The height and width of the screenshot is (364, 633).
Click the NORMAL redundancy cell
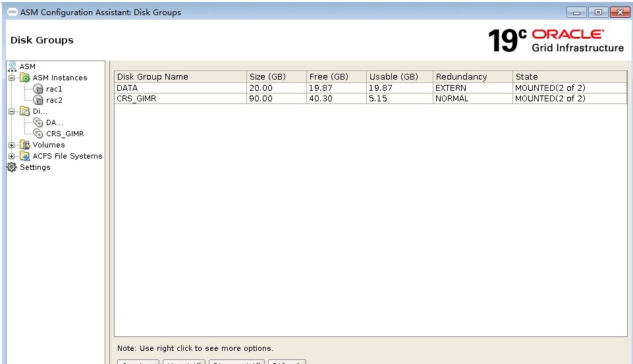pyautogui.click(x=473, y=99)
